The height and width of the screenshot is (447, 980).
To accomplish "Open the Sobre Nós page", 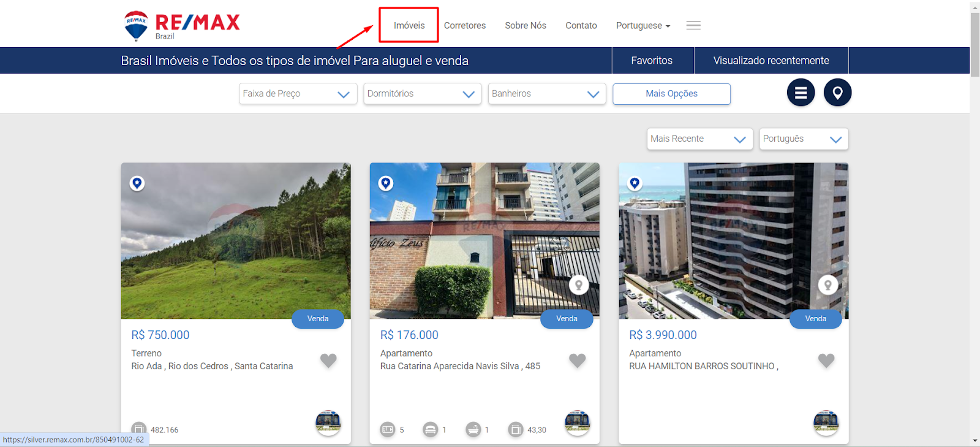I will pyautogui.click(x=526, y=26).
